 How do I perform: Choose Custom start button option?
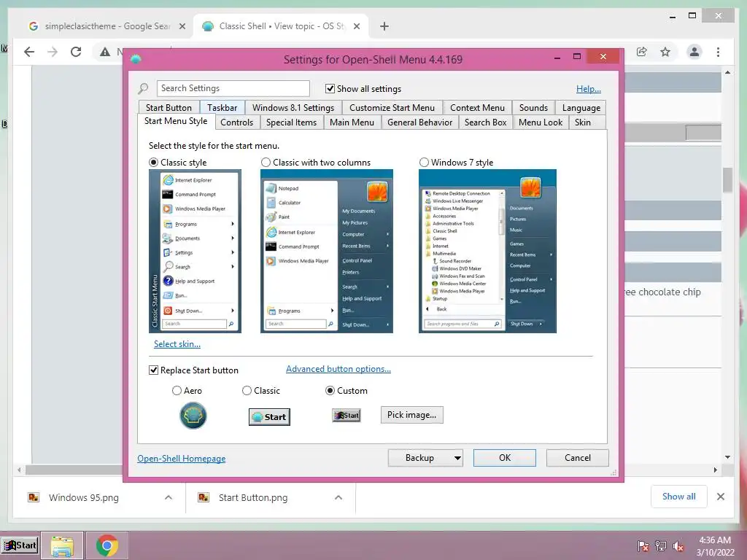pos(330,391)
